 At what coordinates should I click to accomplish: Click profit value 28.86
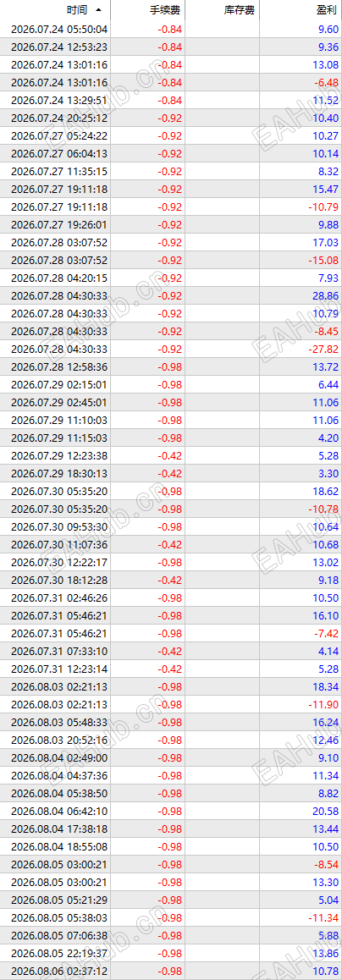tap(326, 295)
